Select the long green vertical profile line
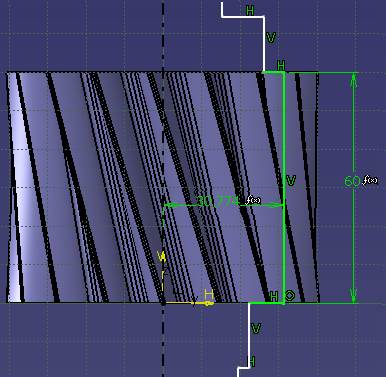 pos(284,187)
